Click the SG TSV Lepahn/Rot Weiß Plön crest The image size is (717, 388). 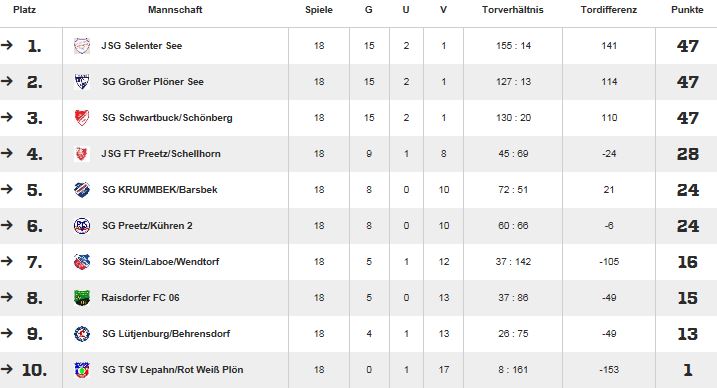82,370
